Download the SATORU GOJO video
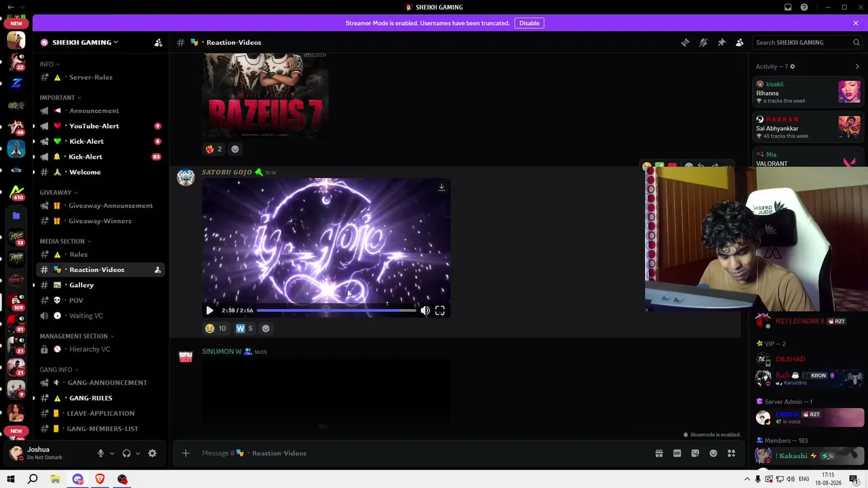The image size is (868, 488). click(441, 187)
